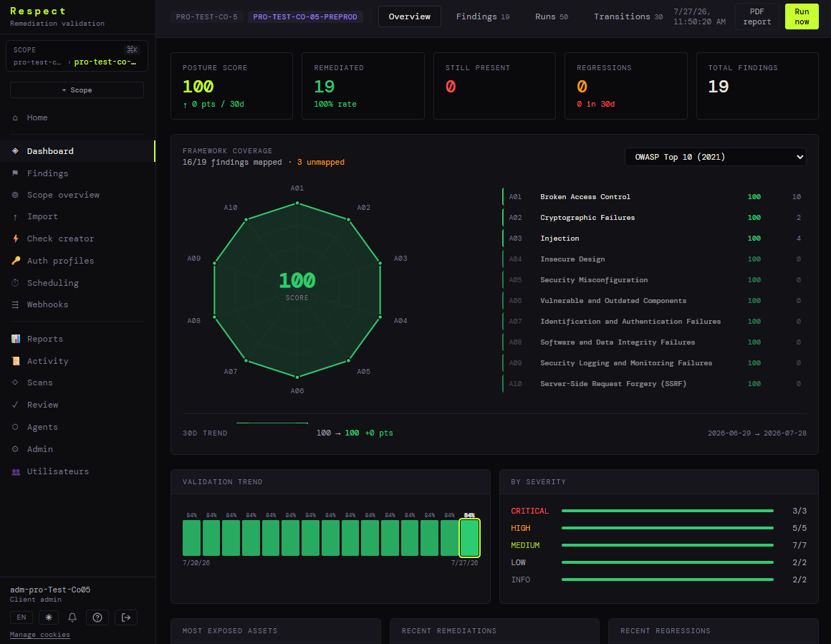Click the Still Present 0 card
Screen dimensions: 831x644
pos(494,86)
